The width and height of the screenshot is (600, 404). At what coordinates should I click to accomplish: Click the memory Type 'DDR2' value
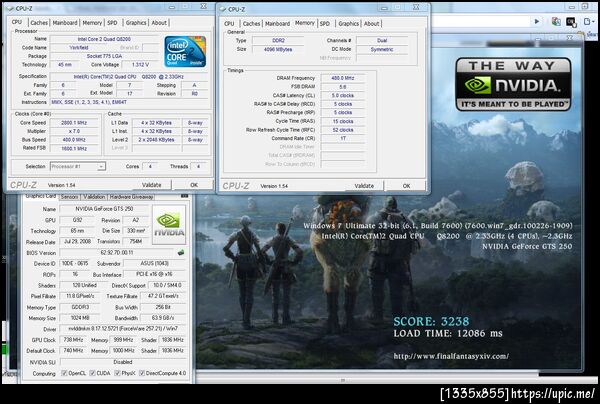point(278,40)
